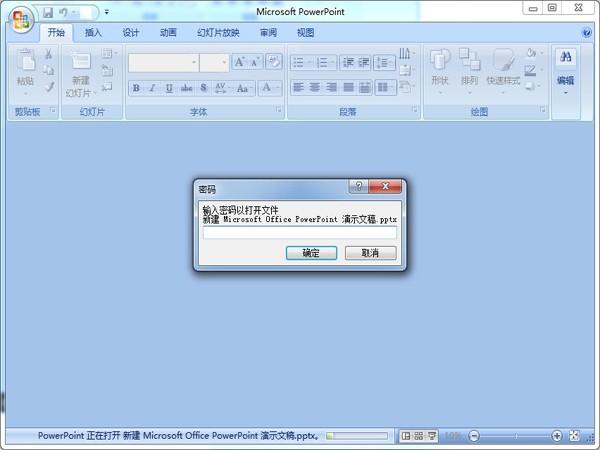Select the 审阅 ribbon tab
This screenshot has width=600, height=450.
tap(268, 33)
